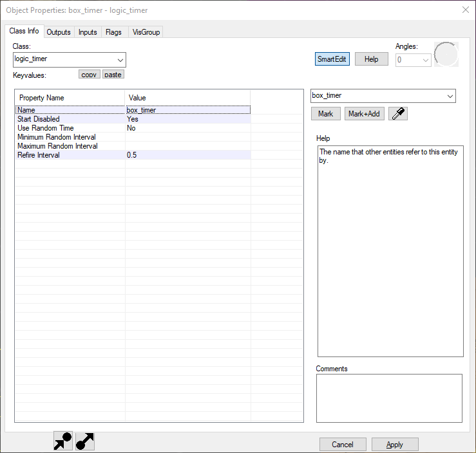Click the Yes value for Start Disabled

(x=132, y=119)
